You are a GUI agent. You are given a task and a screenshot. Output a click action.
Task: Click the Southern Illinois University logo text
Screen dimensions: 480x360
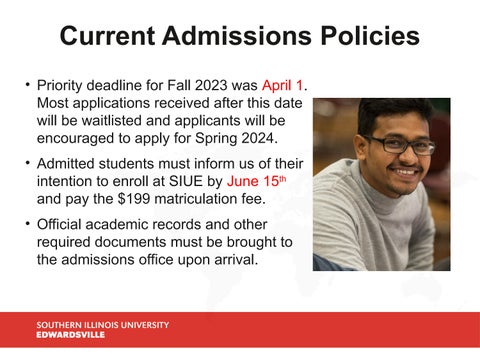click(103, 325)
